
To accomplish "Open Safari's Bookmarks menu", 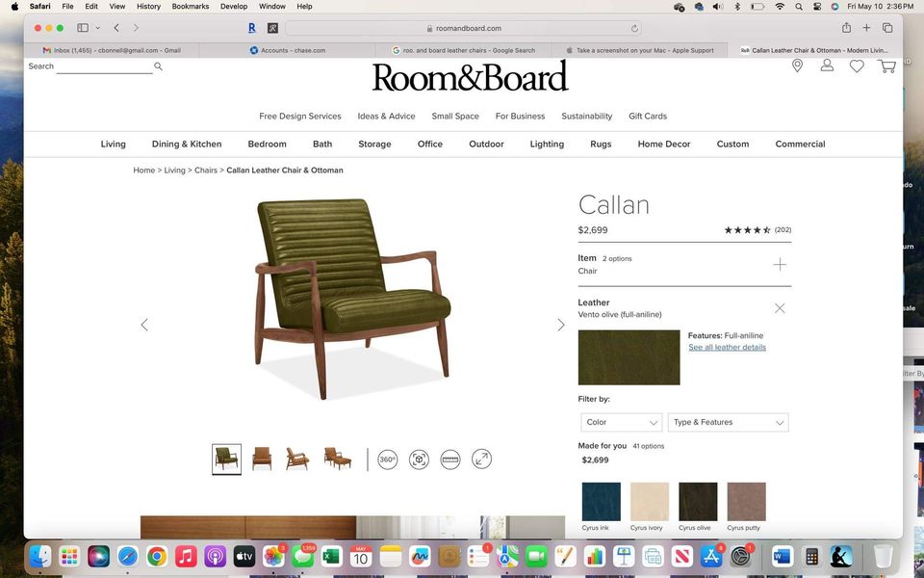I will pos(190,6).
